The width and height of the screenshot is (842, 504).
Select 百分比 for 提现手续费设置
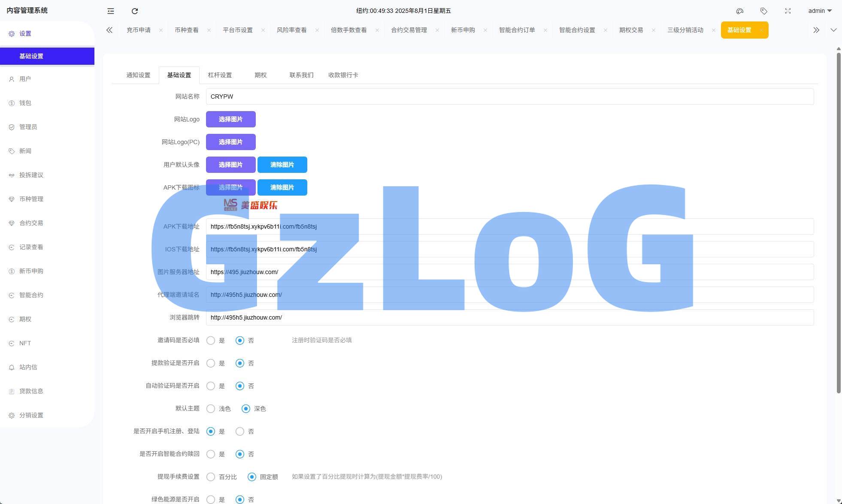click(211, 477)
